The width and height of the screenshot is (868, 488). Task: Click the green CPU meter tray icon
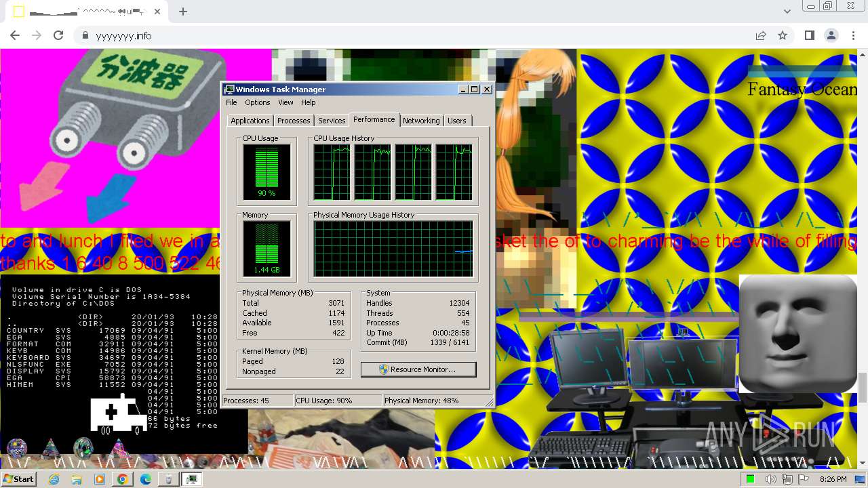point(750,479)
